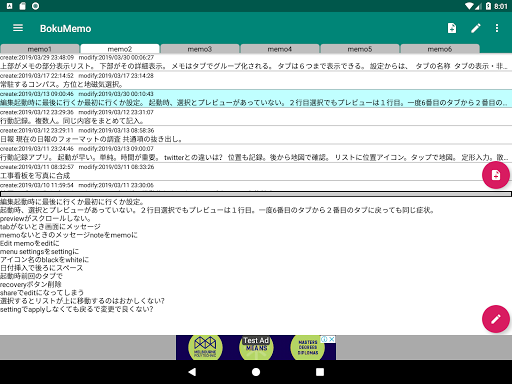Select the memo created 2019/03/12 23:29:36
The image size is (512, 384).
pos(256,117)
